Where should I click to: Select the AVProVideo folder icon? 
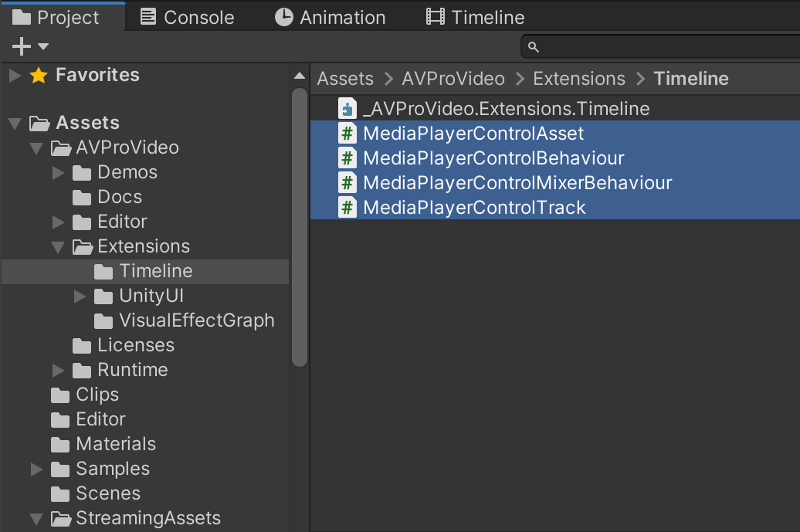click(61, 148)
